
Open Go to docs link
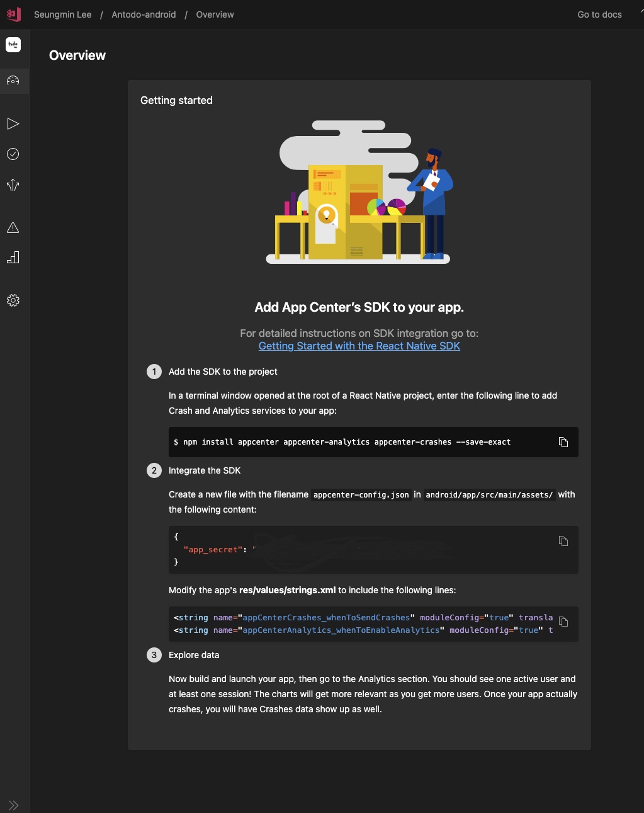[599, 14]
